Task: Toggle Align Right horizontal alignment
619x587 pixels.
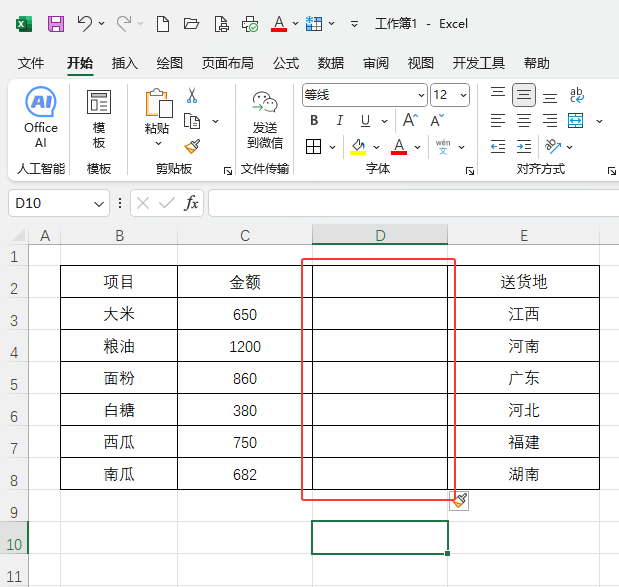Action: click(x=550, y=121)
